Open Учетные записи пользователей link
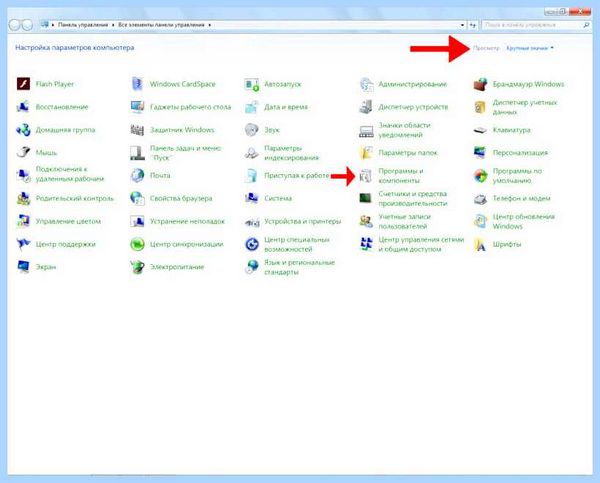The width and height of the screenshot is (600, 483). tap(404, 221)
